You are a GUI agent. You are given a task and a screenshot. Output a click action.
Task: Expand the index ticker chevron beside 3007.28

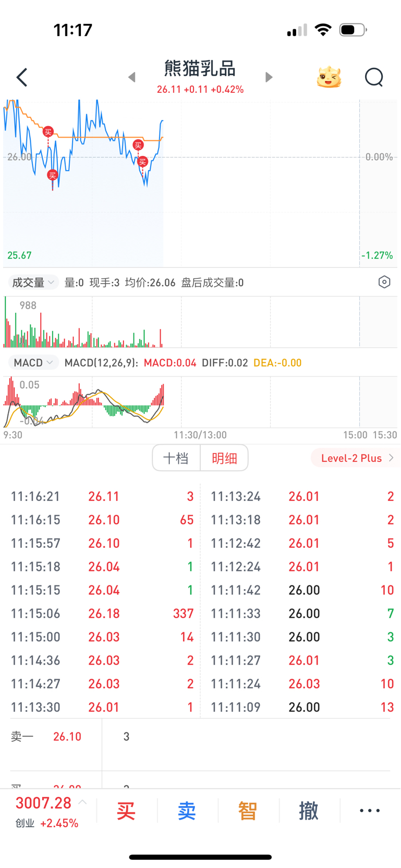click(x=82, y=802)
